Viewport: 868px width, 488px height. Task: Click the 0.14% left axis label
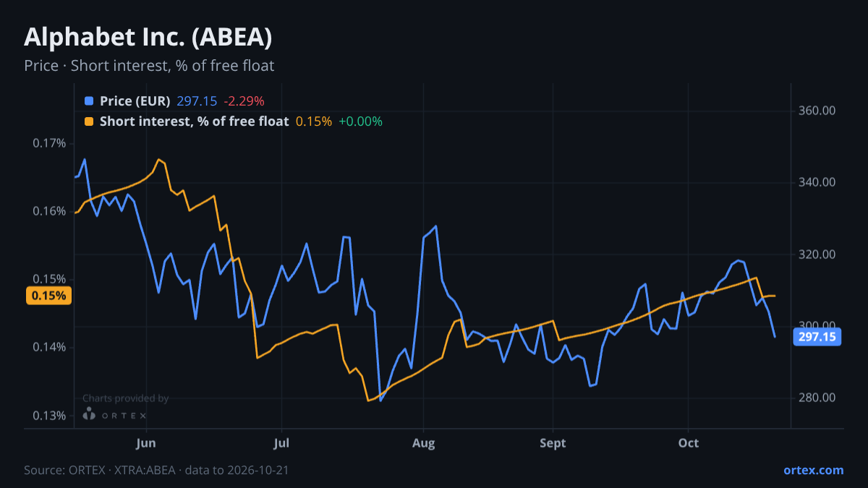49,348
